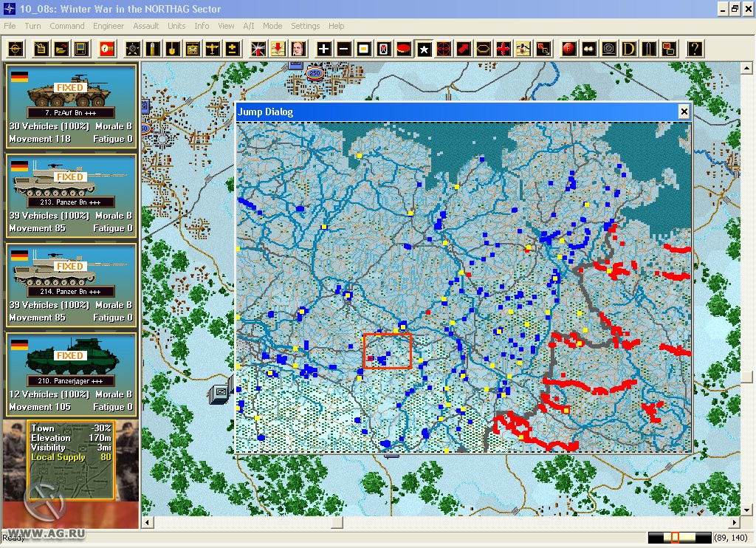Click the plus-minus combine/breakdown toolbar icon
Image resolution: width=756 pixels, height=548 pixels.
[233, 49]
